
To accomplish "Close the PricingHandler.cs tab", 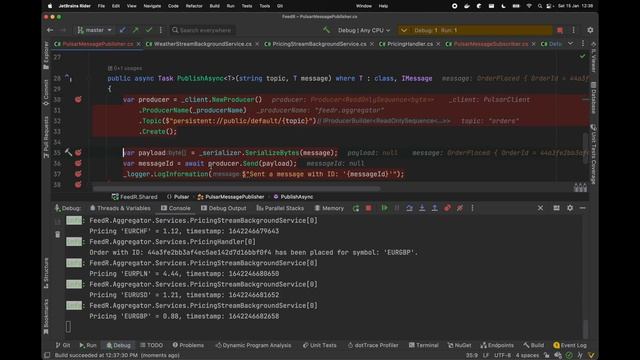I will click(x=438, y=44).
